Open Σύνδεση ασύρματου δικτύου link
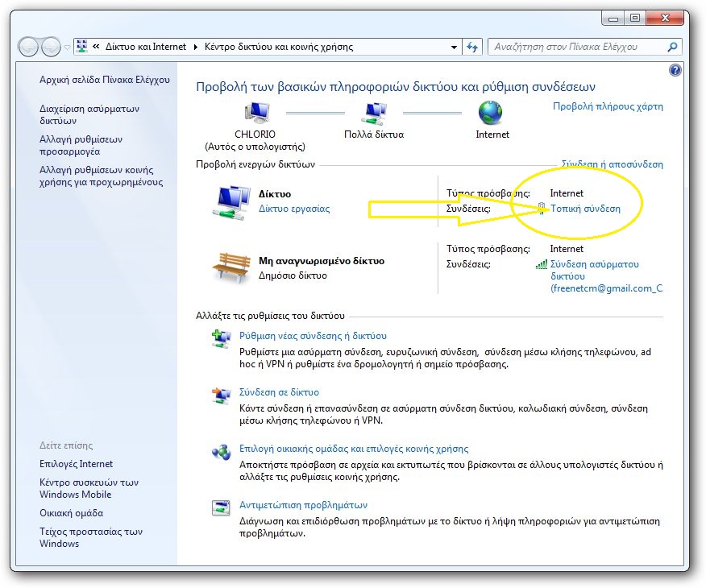The width and height of the screenshot is (706, 588). click(x=607, y=276)
